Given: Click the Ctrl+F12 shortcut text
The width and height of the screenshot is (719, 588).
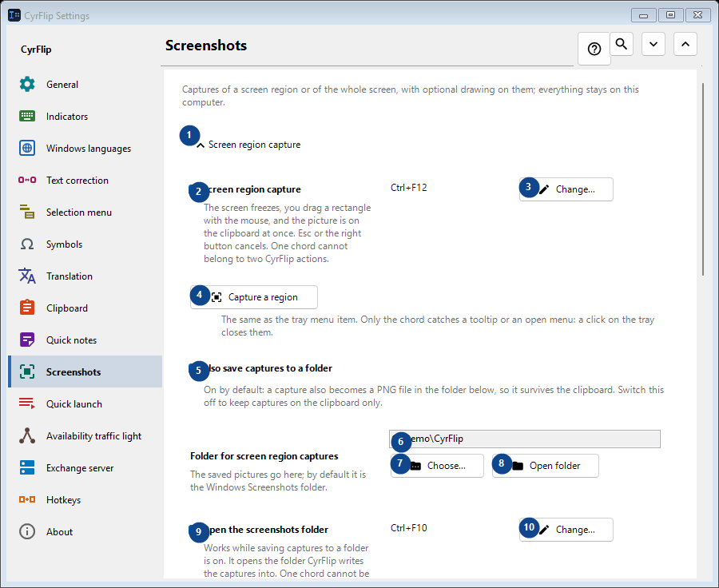Looking at the screenshot, I should pos(408,188).
